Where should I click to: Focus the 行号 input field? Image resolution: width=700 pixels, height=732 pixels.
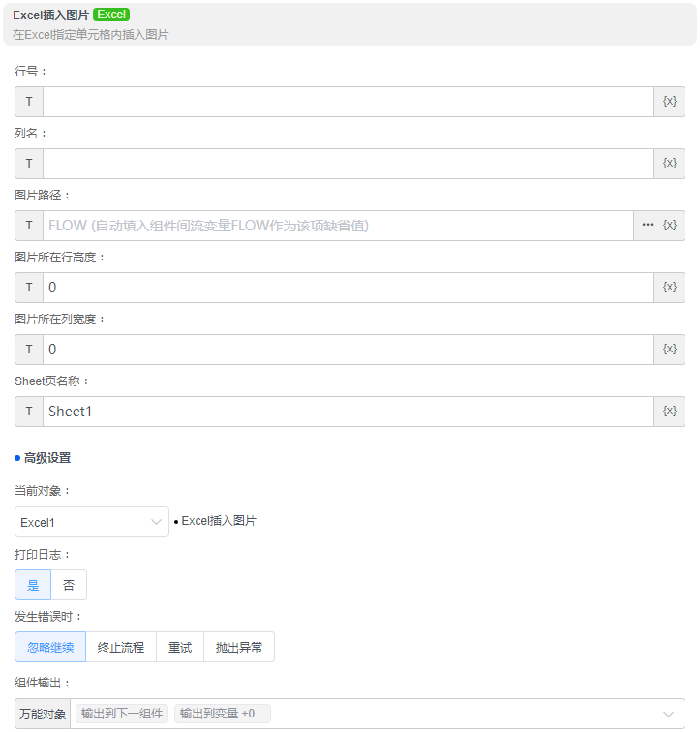coord(348,102)
